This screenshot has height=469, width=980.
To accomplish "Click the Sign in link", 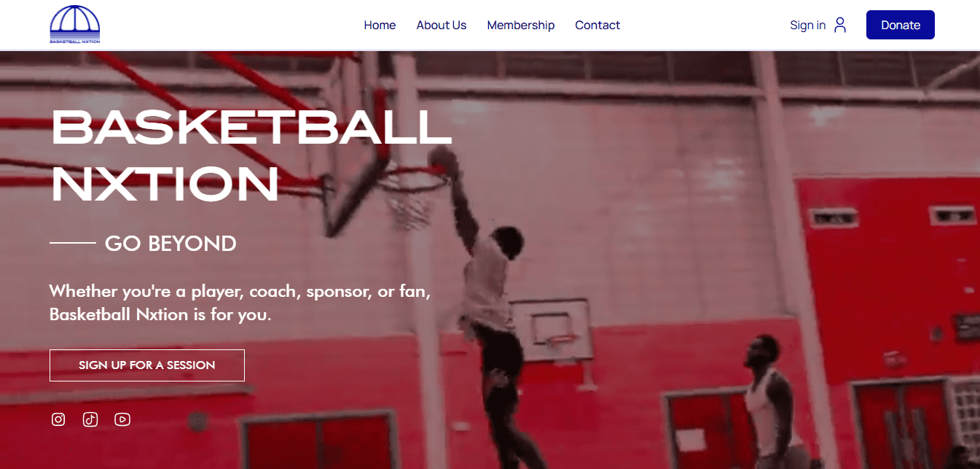I will [x=808, y=25].
